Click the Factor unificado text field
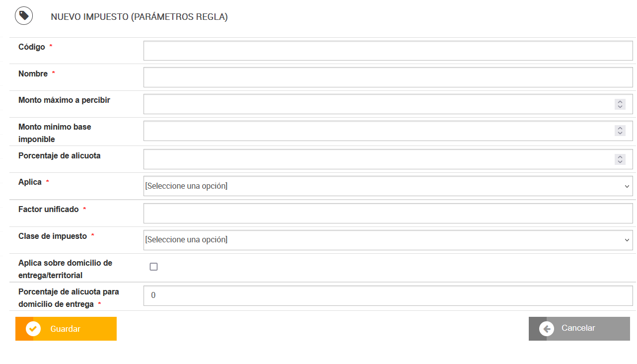 pos(388,213)
